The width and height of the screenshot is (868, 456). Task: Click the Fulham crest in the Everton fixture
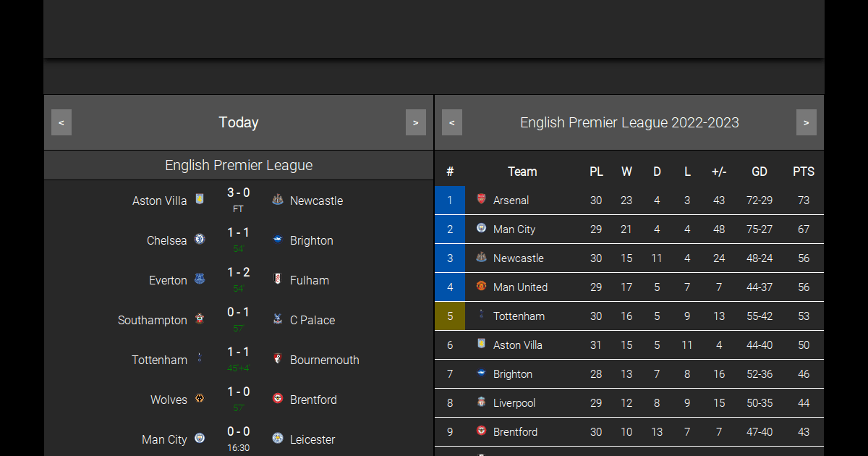[x=278, y=279]
